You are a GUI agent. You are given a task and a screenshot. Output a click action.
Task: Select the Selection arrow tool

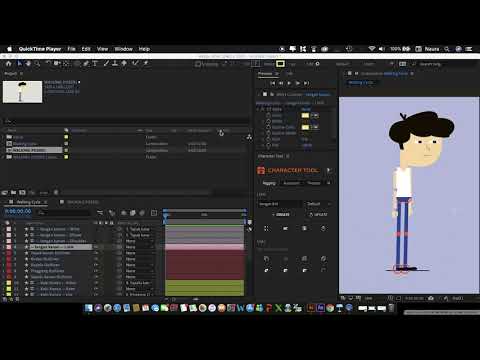20,63
